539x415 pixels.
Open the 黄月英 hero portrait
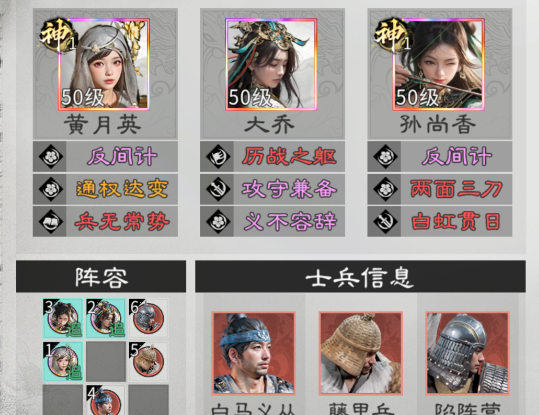(104, 65)
